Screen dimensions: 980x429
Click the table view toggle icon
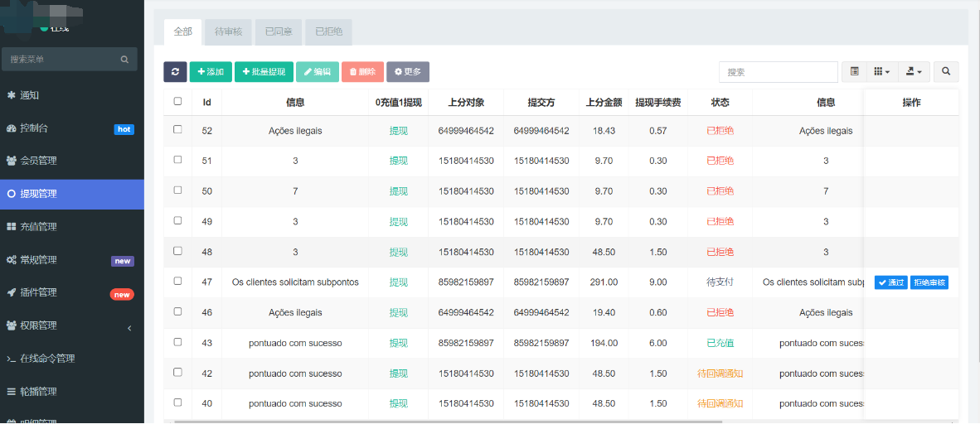click(x=854, y=72)
